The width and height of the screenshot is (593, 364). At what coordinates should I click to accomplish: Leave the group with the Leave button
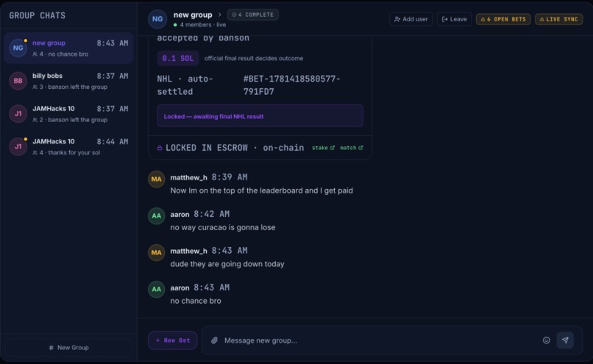pyautogui.click(x=454, y=19)
